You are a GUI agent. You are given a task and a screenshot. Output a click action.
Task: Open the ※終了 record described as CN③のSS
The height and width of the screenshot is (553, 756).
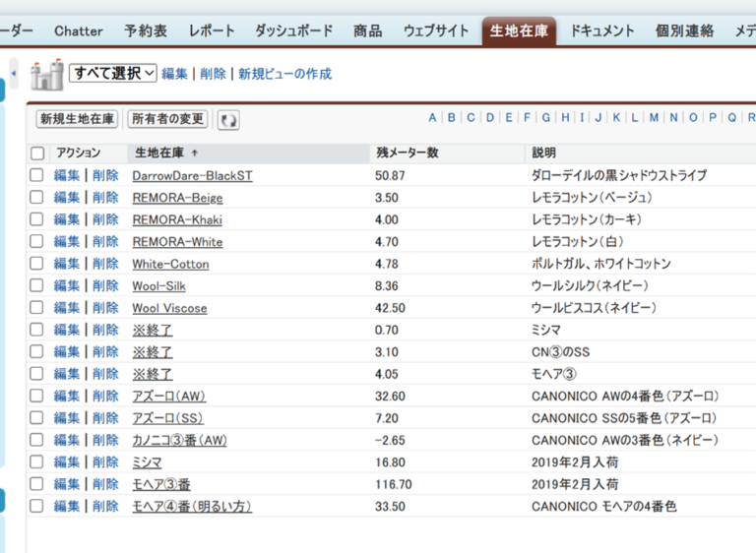click(153, 352)
